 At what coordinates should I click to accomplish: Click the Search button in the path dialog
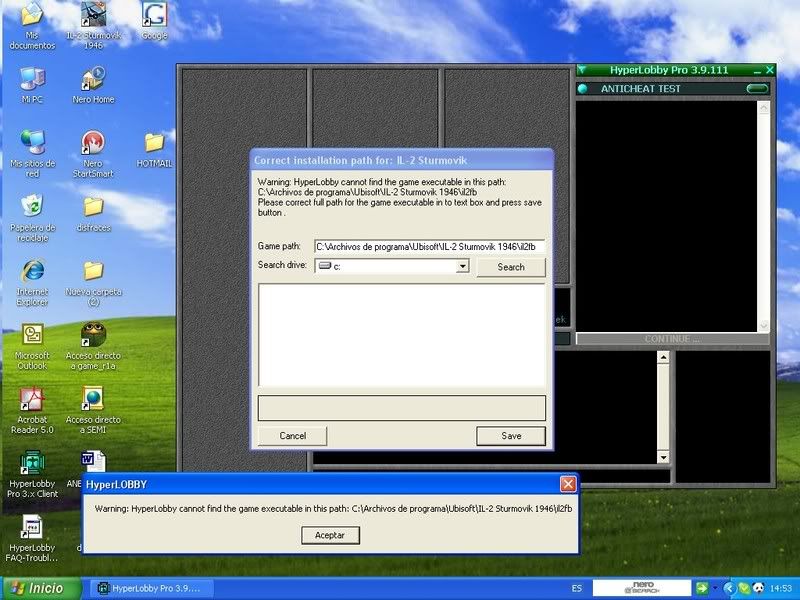[x=511, y=267]
